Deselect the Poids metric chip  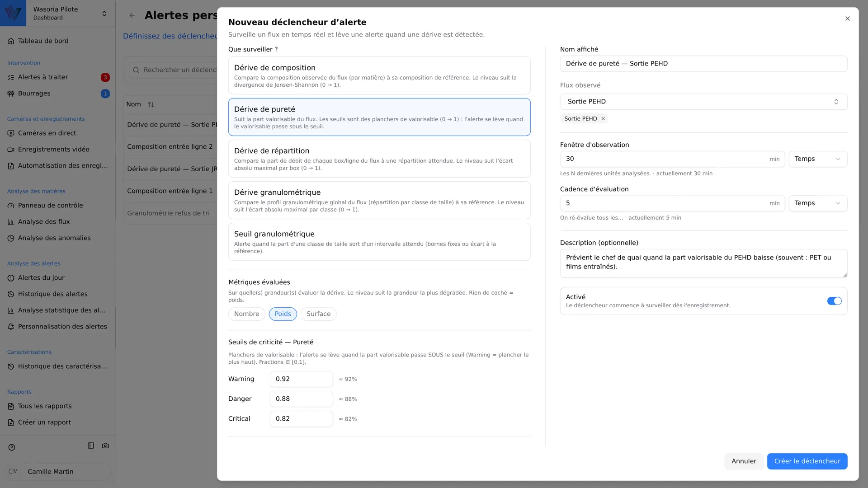point(283,314)
